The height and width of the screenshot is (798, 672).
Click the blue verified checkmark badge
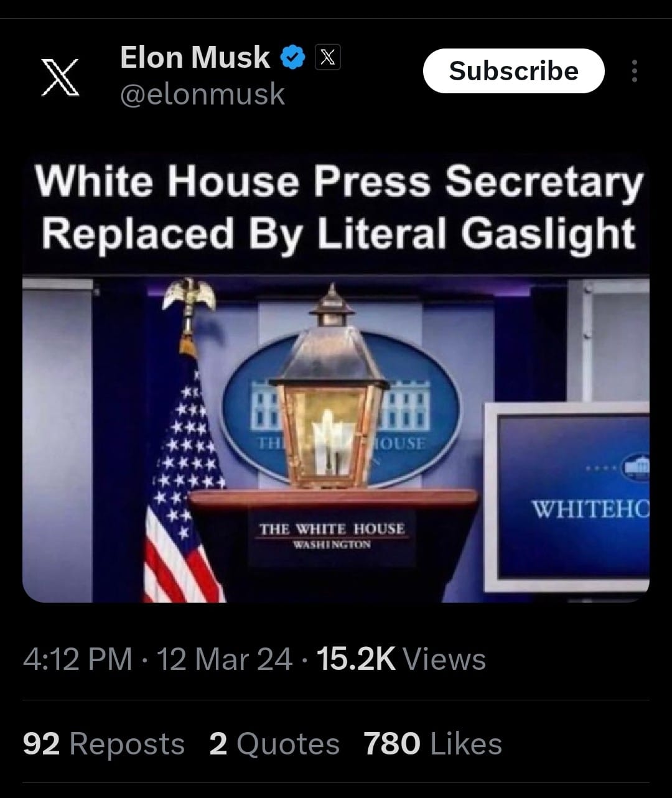click(293, 57)
